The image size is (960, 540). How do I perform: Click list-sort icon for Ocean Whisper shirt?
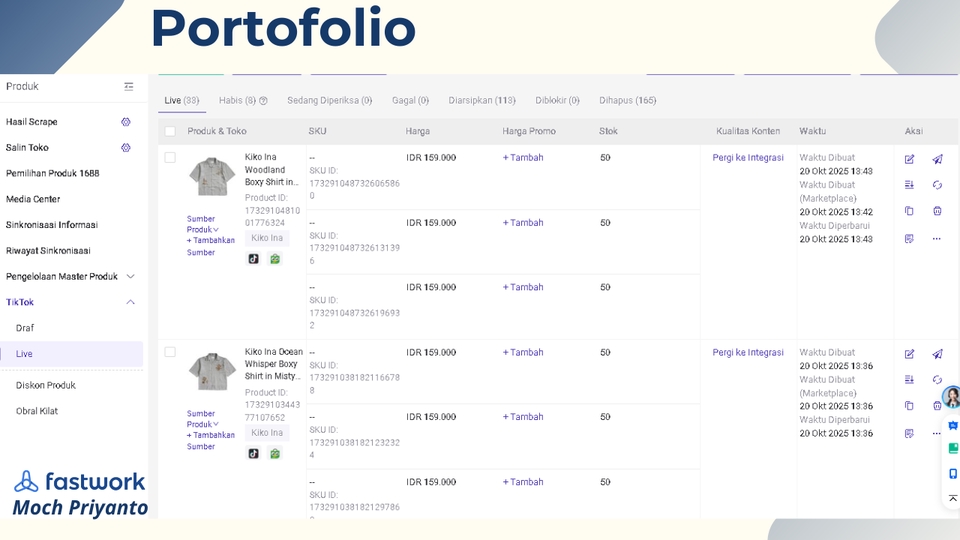coord(909,380)
